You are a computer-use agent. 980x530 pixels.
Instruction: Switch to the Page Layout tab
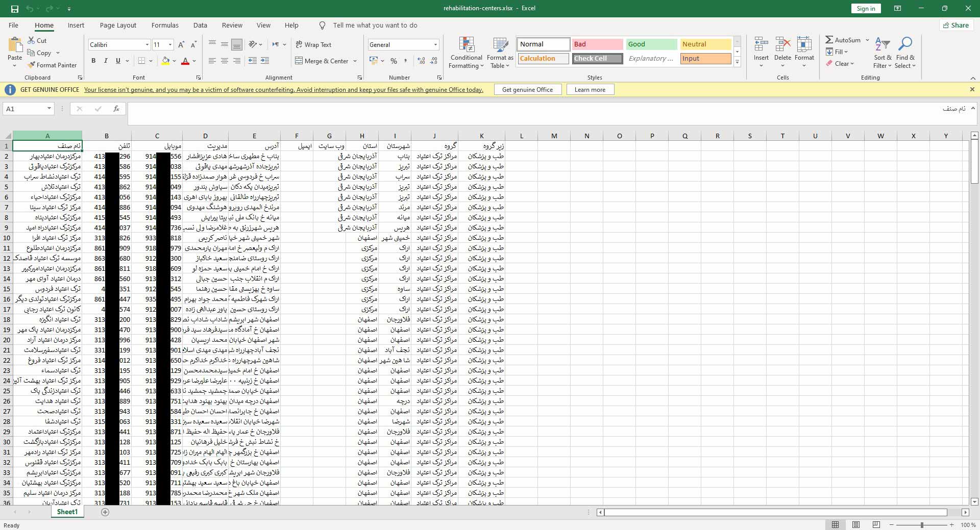118,25
